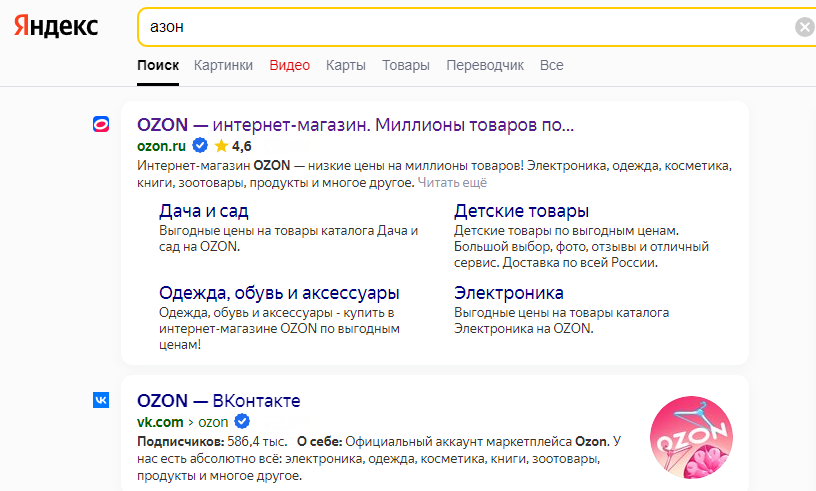816x491 pixels.
Task: Open the Детские товары sitelink
Action: 521,211
